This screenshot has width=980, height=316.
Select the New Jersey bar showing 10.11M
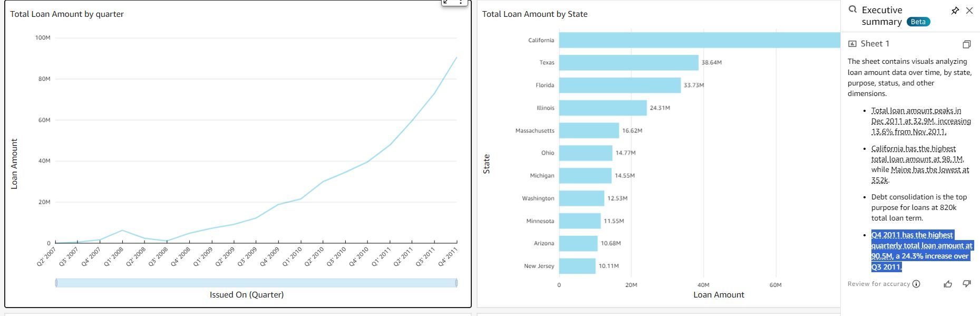pos(577,266)
